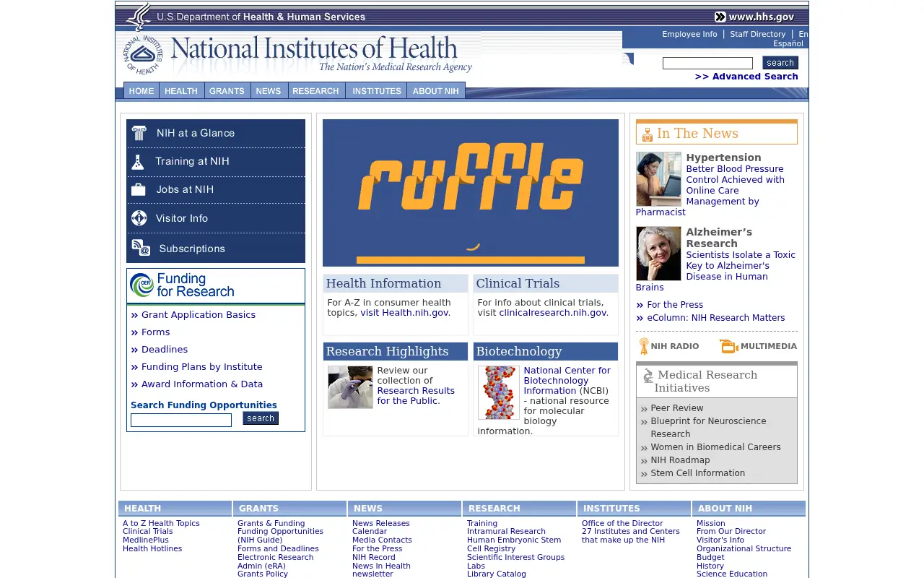Click the Training at NIH flask icon
924x578 pixels.
click(137, 162)
